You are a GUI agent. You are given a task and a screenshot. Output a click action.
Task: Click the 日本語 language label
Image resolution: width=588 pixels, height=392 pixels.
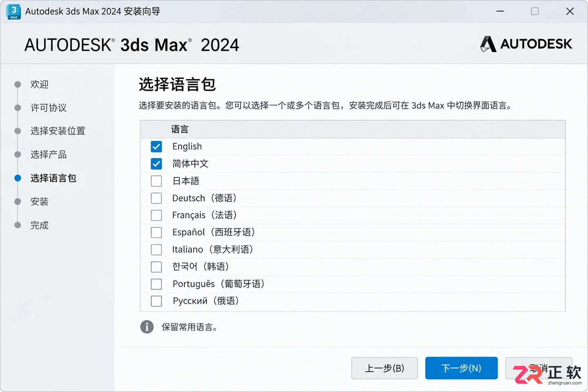coord(186,181)
